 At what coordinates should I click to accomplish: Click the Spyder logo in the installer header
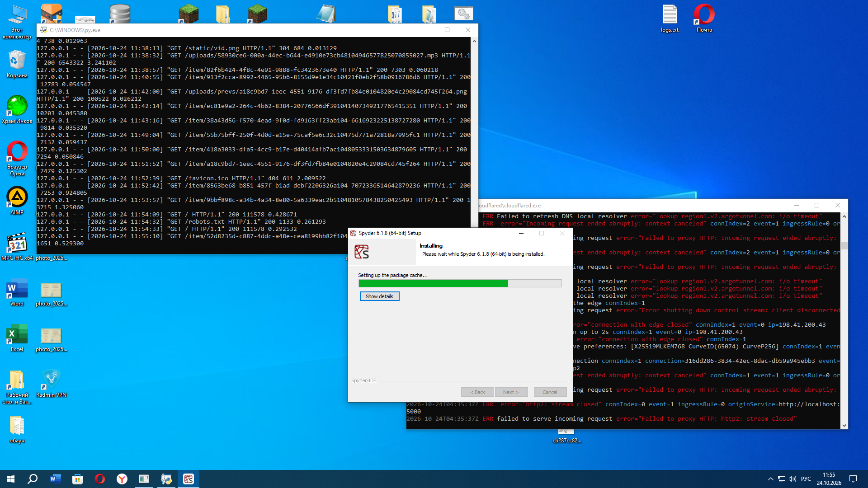coord(362,252)
